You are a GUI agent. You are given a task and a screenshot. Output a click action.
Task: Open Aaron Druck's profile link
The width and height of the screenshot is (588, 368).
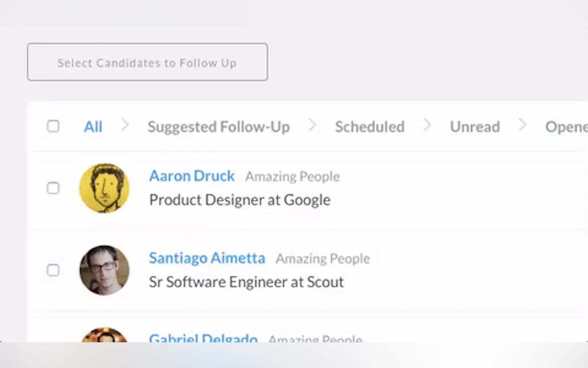tap(192, 176)
